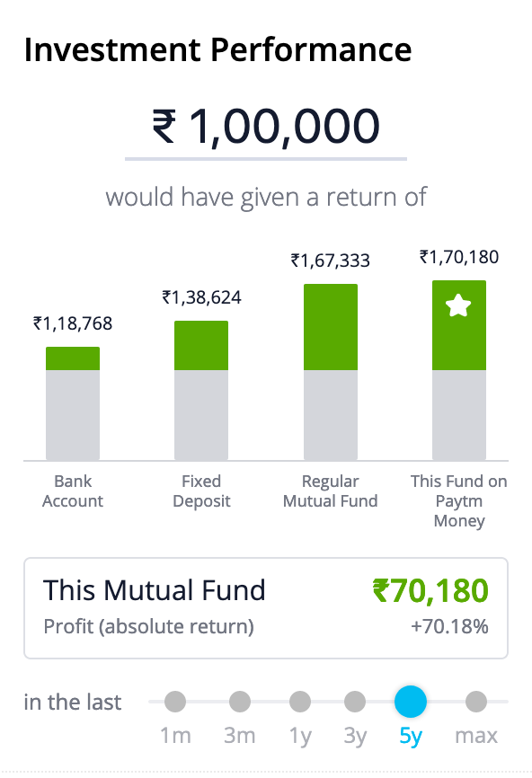Click the 5y label text
Viewport: 532px width, 778px height.
click(x=411, y=737)
